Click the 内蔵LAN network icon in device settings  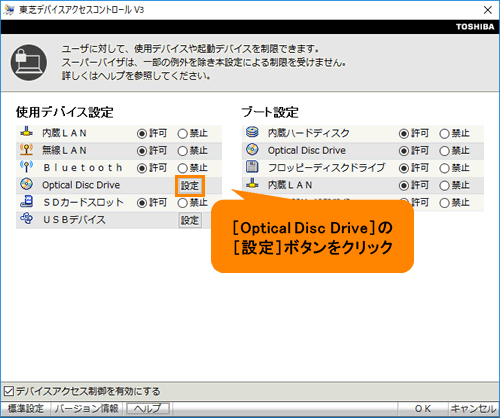click(26, 132)
